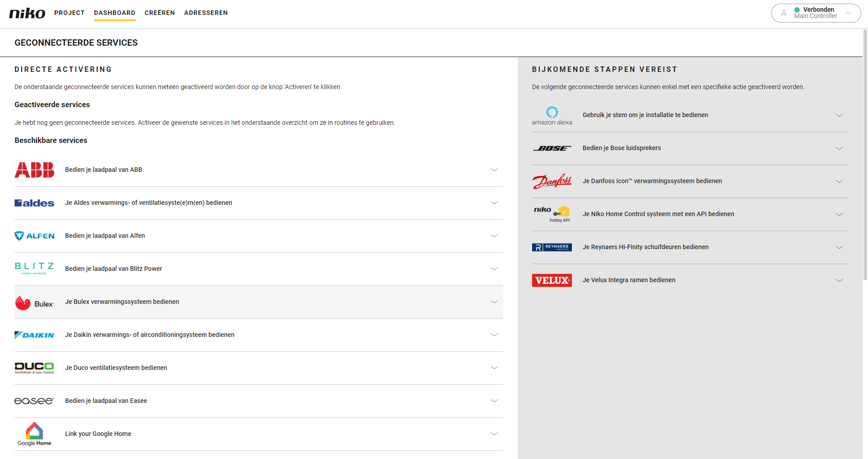Click the Amazon Alexa logo
Image resolution: width=868 pixels, height=459 pixels.
coord(552,115)
